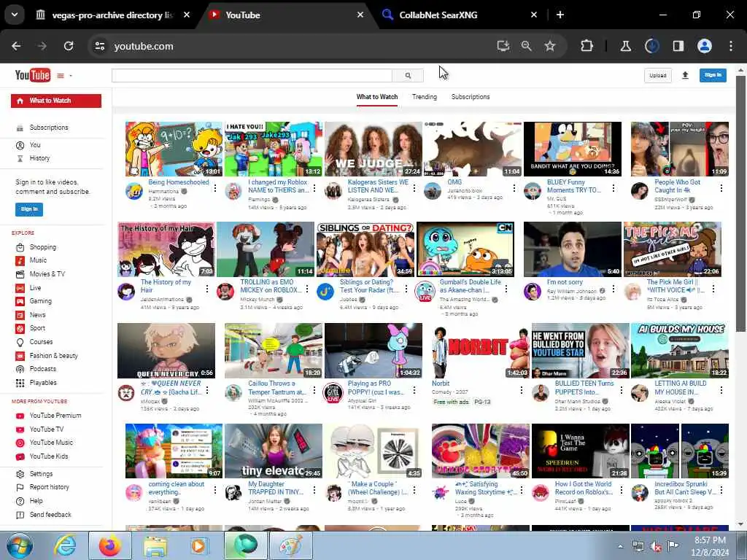
Task: Select What to Watch in sidebar
Action: 56,101
